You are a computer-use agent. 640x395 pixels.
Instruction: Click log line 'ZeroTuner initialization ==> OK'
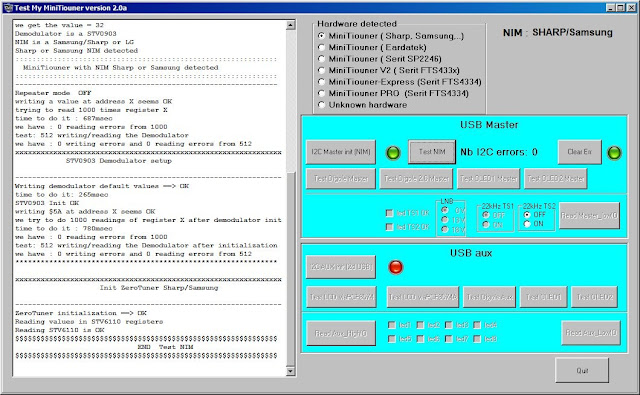(81, 313)
